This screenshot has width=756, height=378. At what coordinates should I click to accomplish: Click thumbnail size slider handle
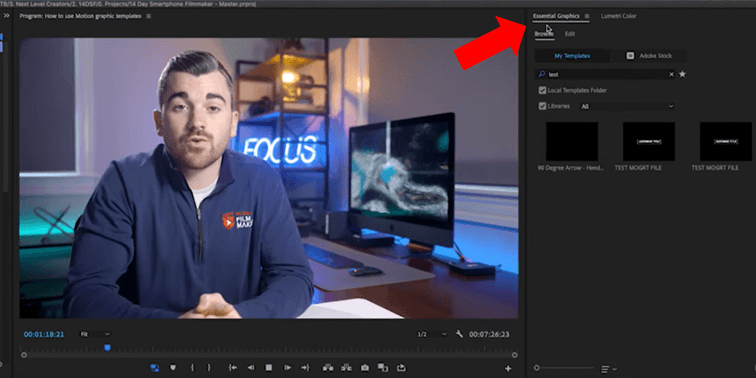[537, 368]
